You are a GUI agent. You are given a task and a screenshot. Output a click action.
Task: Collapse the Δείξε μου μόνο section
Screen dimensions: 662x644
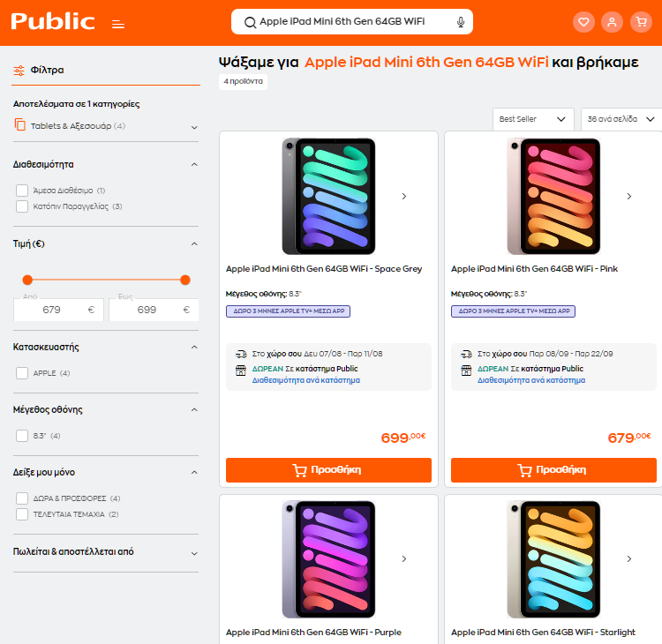pyautogui.click(x=194, y=472)
